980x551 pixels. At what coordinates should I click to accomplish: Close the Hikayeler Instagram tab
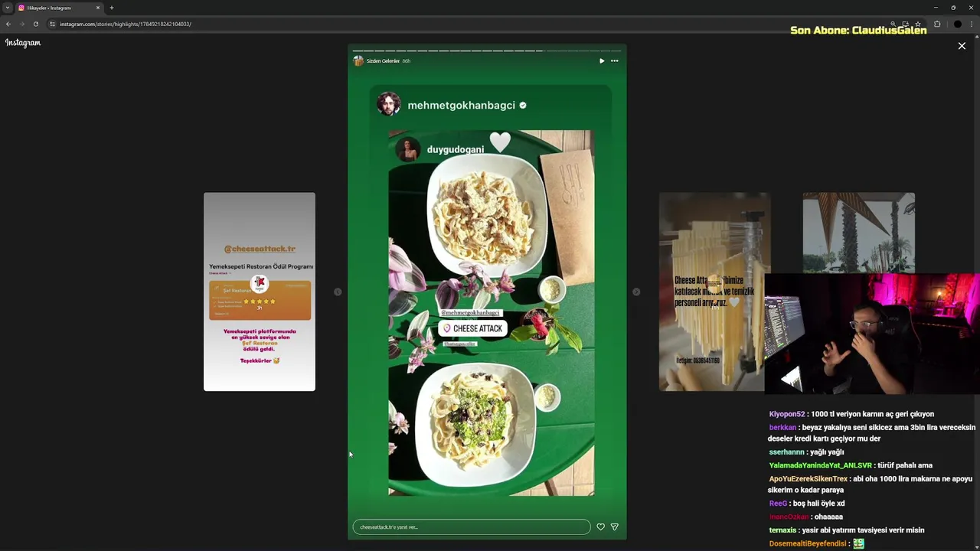(x=97, y=8)
